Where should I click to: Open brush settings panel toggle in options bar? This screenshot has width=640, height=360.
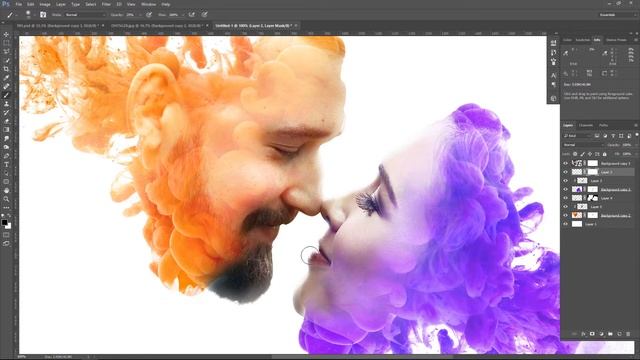pos(43,15)
